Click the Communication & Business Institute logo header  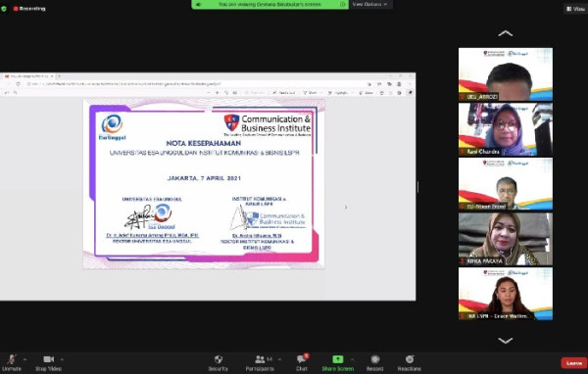(x=268, y=124)
